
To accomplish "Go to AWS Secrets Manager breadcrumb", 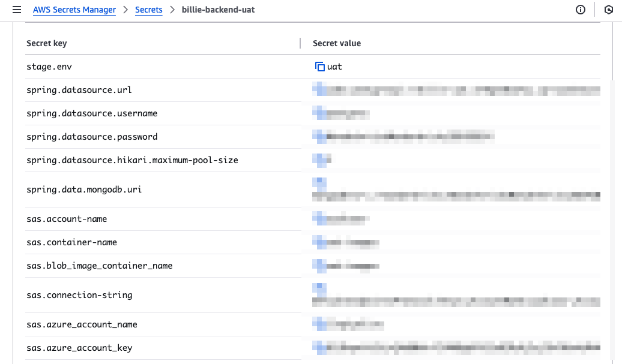I will [74, 10].
